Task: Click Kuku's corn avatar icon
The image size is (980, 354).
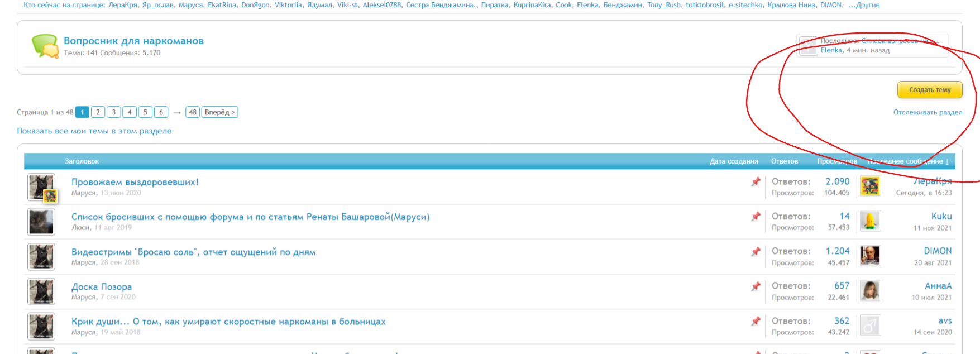Action: (870, 221)
